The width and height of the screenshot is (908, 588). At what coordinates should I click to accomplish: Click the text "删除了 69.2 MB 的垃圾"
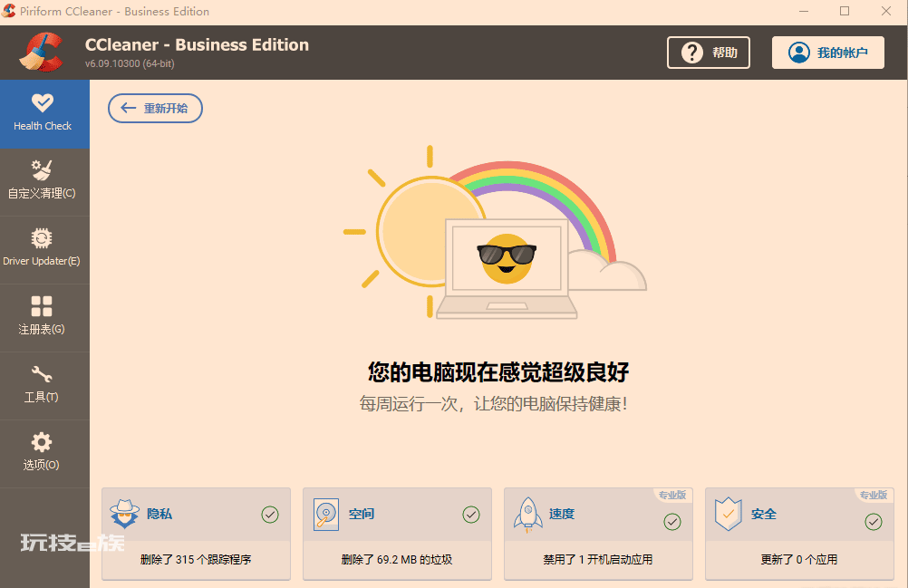[x=397, y=560]
